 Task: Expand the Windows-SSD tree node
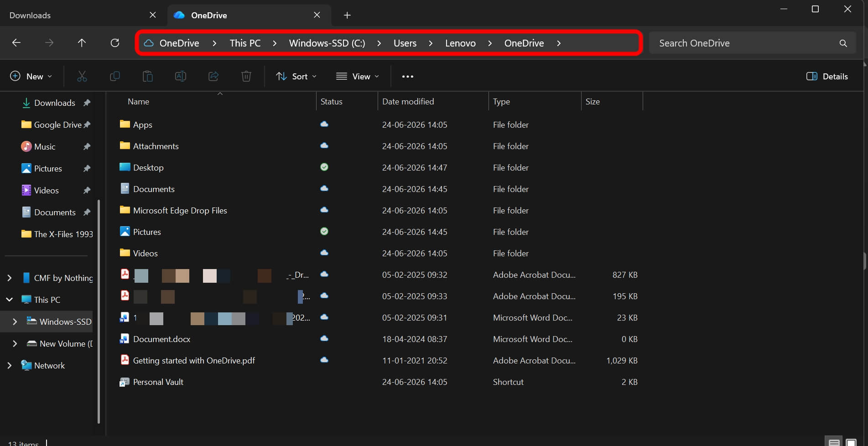[x=15, y=322]
